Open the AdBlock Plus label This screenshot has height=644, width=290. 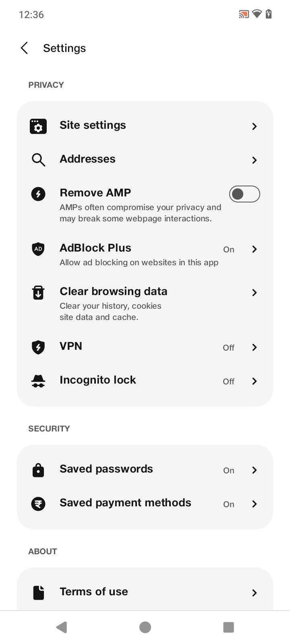pyautogui.click(x=95, y=248)
